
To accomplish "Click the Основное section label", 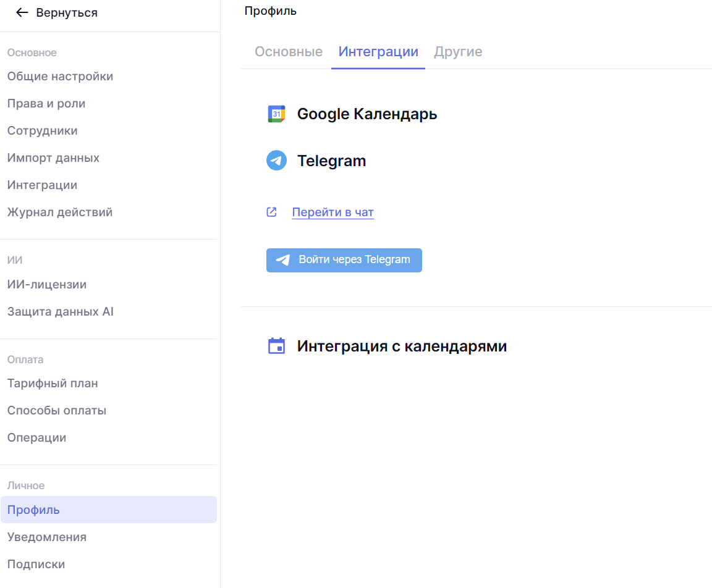I will coord(32,52).
